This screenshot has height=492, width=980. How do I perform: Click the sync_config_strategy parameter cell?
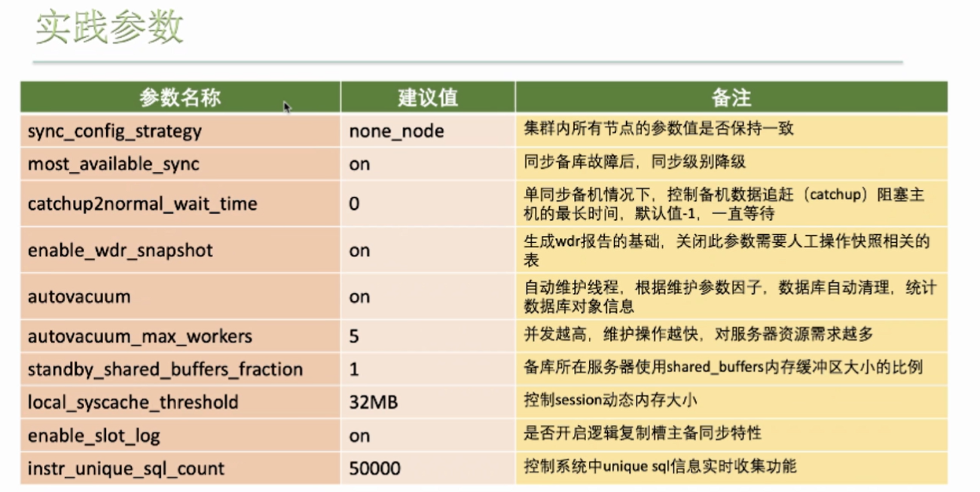(x=180, y=131)
